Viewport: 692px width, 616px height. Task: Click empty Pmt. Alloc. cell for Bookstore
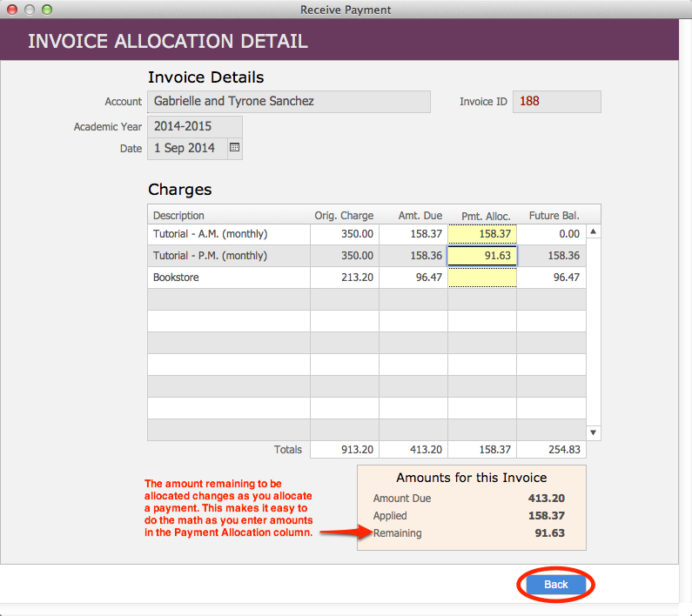tap(482, 278)
